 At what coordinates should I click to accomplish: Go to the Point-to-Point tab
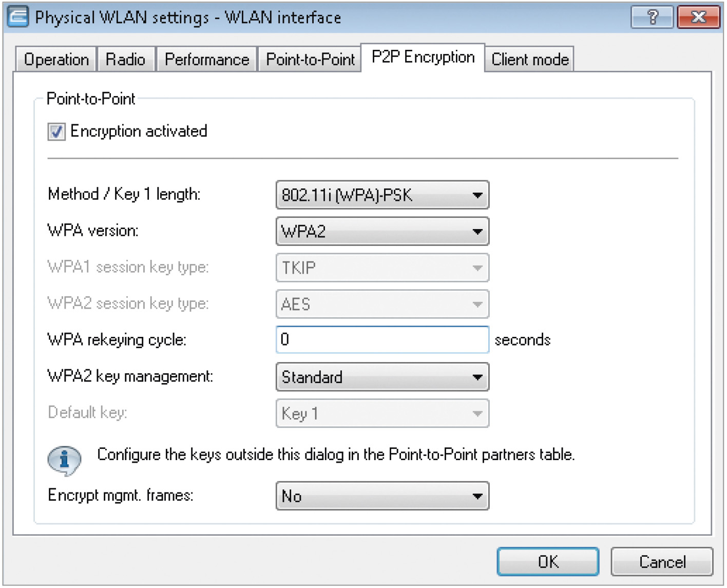click(310, 60)
